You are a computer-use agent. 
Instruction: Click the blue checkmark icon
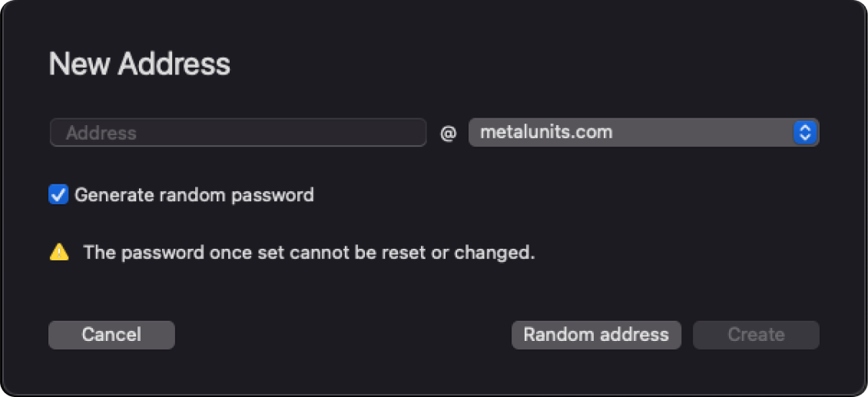point(58,194)
